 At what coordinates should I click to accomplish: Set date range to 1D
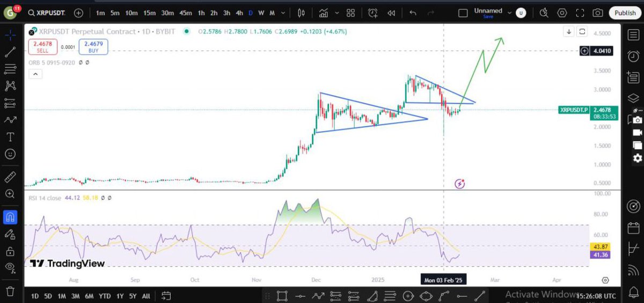click(x=34, y=296)
